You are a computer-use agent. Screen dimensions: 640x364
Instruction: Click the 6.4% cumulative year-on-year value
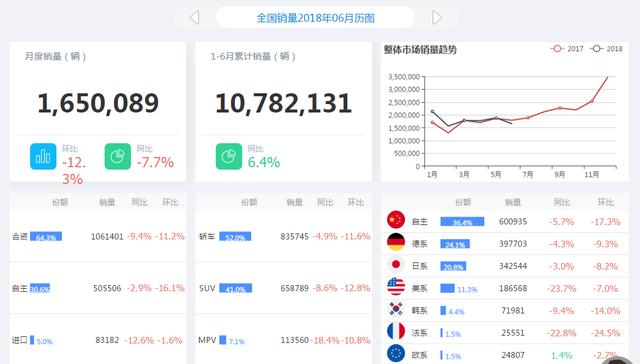pyautogui.click(x=264, y=162)
